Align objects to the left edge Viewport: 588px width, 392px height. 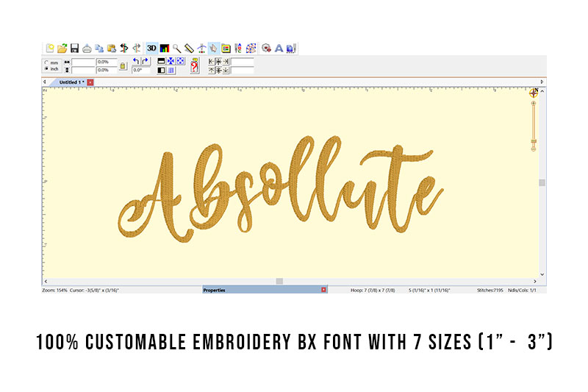point(212,62)
